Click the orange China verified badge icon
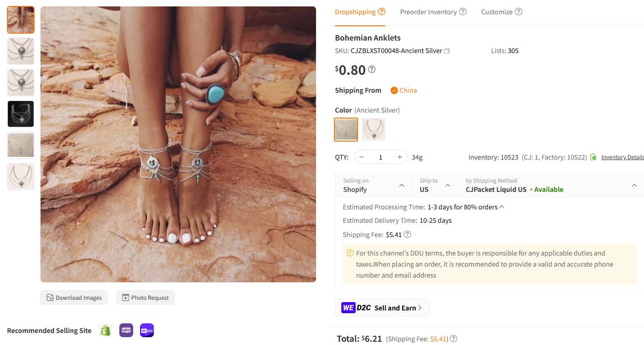 393,90
